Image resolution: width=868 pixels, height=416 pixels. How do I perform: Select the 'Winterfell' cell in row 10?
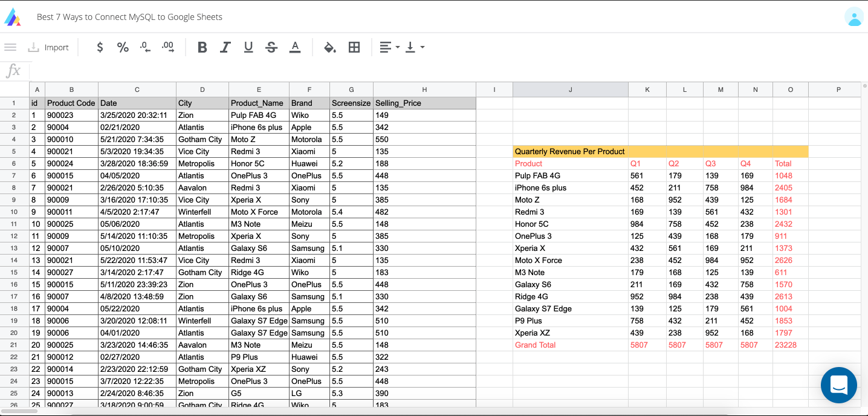(202, 212)
